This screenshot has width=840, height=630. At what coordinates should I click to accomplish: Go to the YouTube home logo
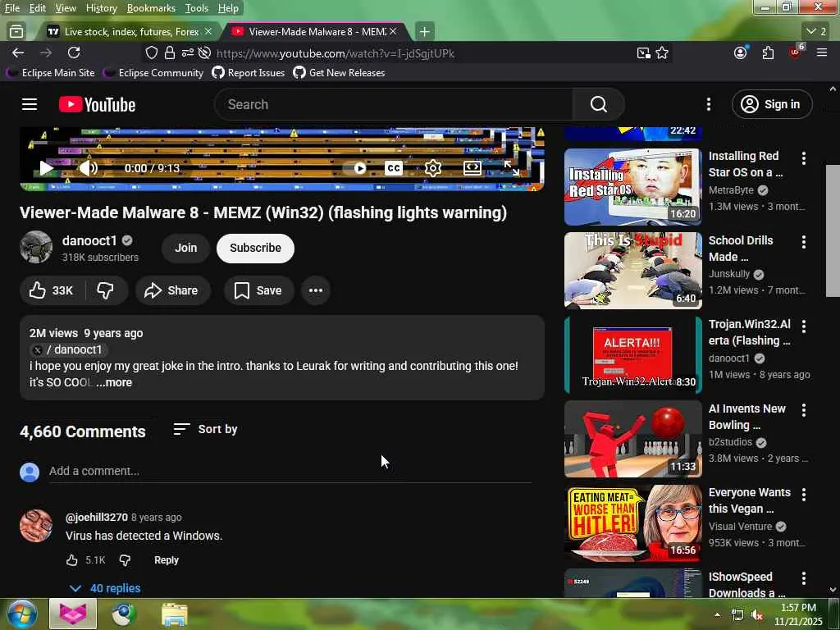pyautogui.click(x=97, y=104)
